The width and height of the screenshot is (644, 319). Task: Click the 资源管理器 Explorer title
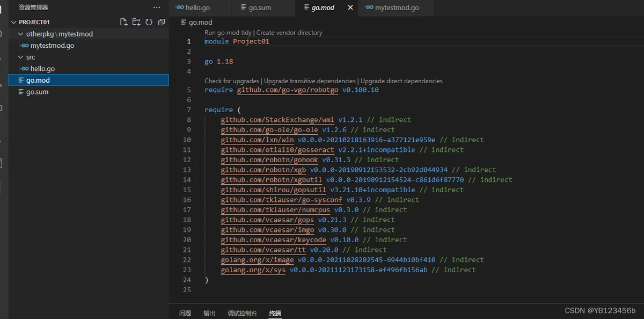pos(33,8)
